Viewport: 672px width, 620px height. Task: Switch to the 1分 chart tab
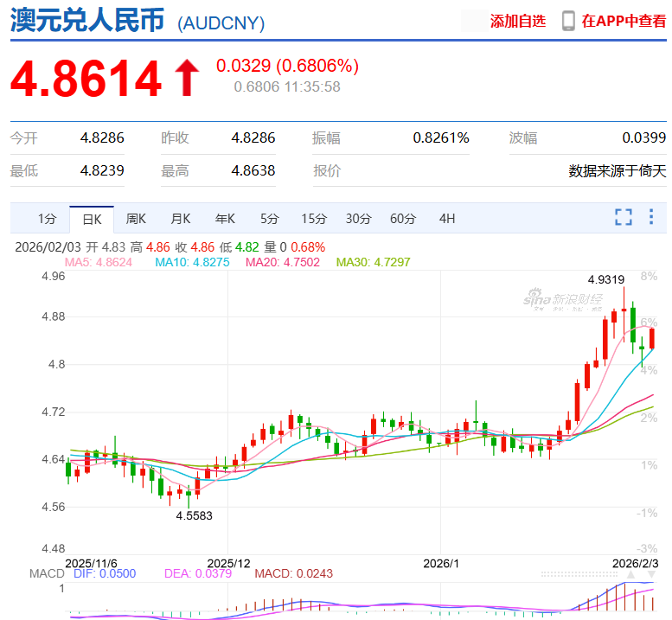coord(47,219)
